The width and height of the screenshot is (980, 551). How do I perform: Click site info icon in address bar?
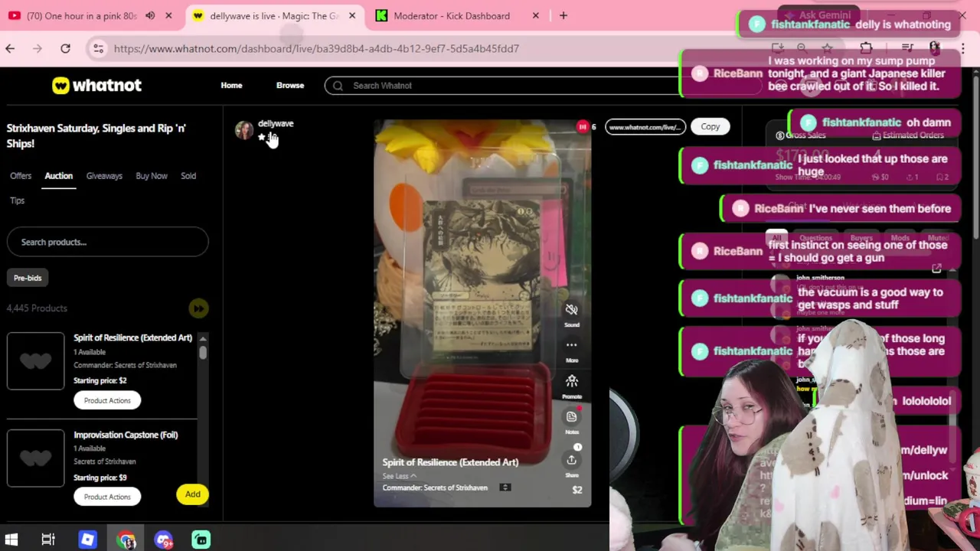point(98,48)
